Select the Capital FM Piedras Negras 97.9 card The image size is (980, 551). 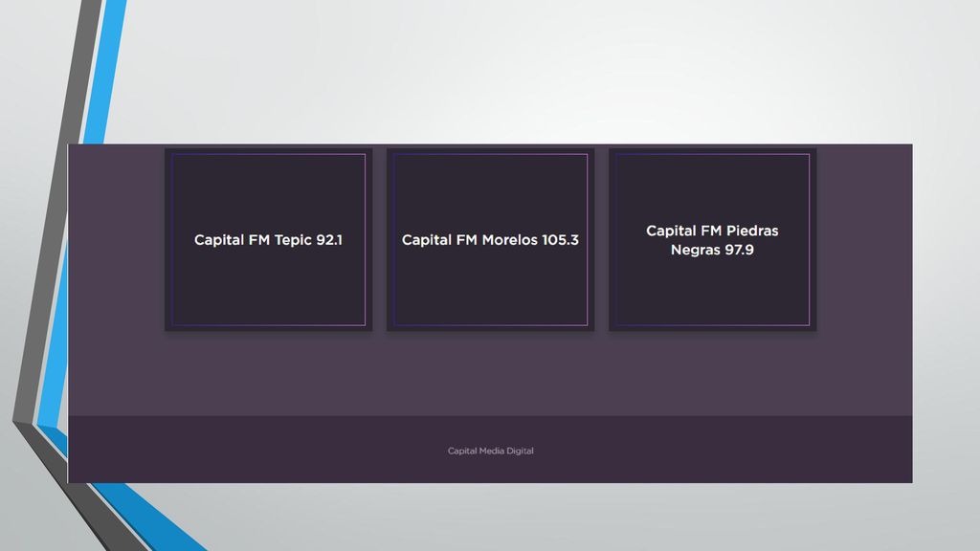tap(712, 239)
